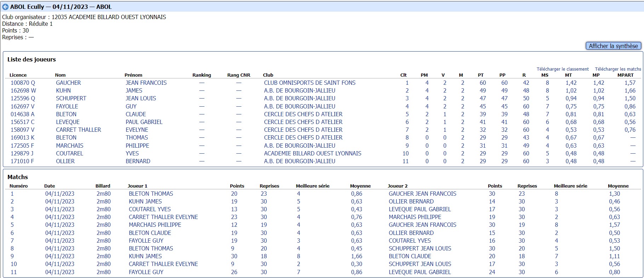Select the SCHUPPERT player row name
The width and height of the screenshot is (644, 278).
coord(71,98)
